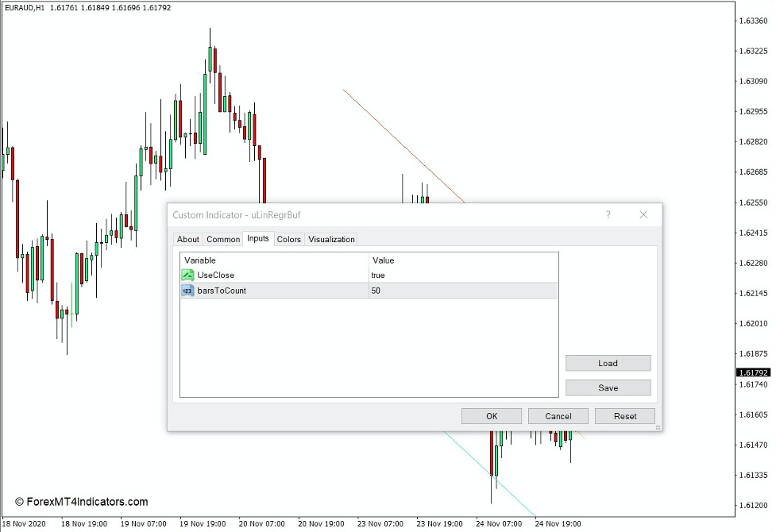Cancel the uLinRegrBuf indicator dialog

point(558,415)
